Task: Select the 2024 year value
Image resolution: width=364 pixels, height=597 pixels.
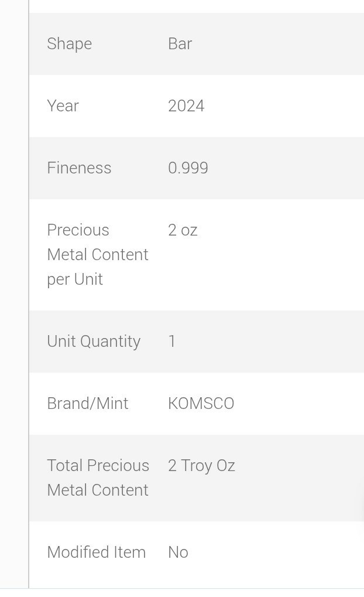Action: 186,106
